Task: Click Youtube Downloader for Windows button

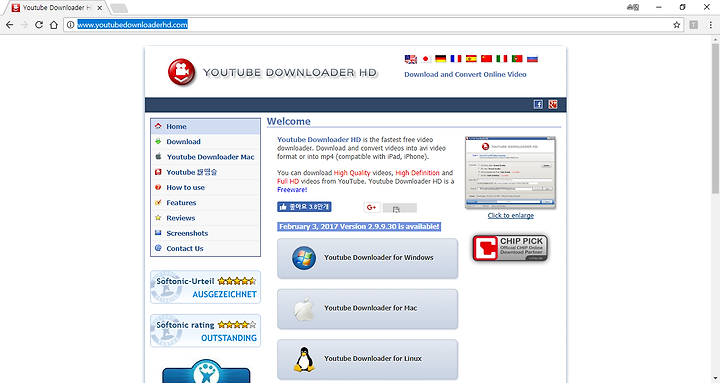Action: (367, 258)
